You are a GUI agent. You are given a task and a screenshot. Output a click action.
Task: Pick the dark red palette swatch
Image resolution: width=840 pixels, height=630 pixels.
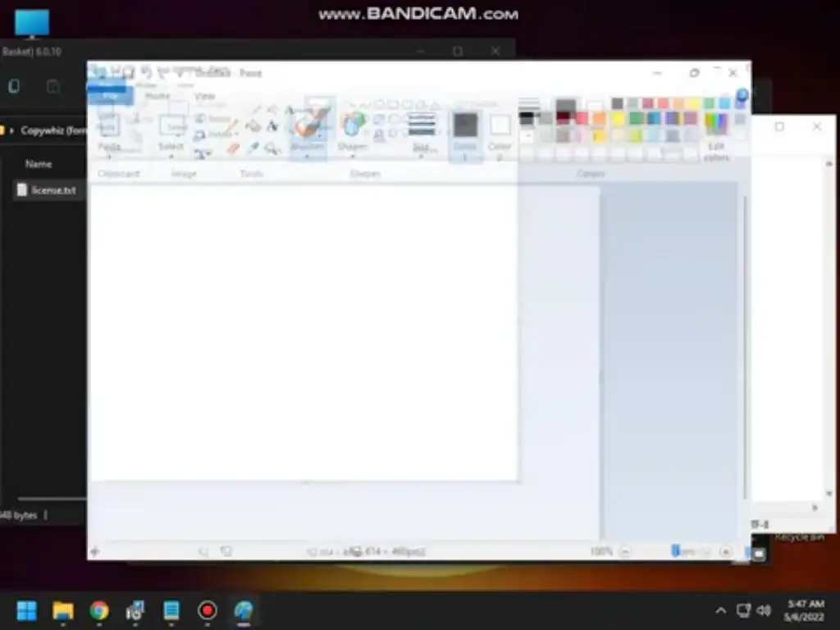tap(563, 118)
